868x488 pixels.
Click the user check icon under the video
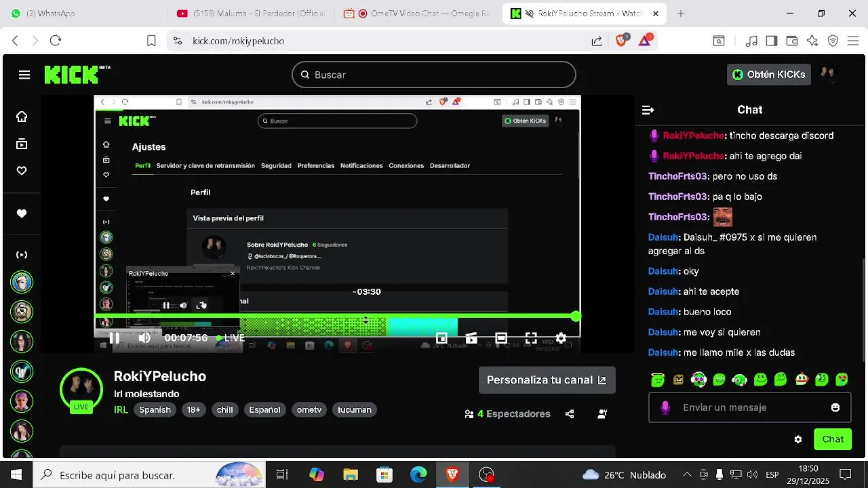pyautogui.click(x=602, y=414)
